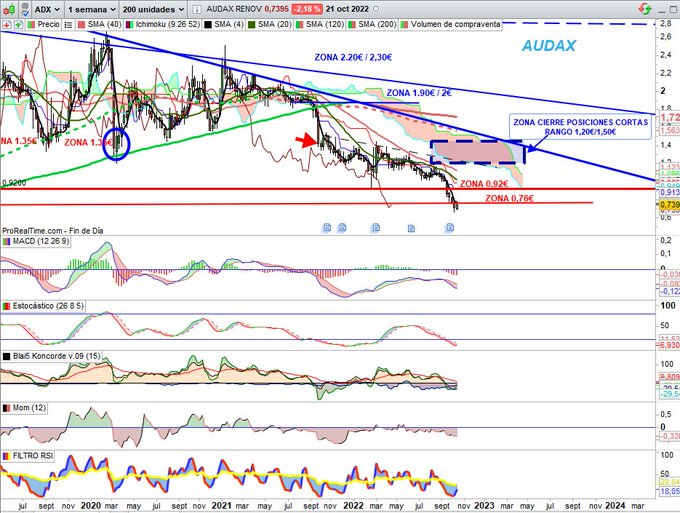The height and width of the screenshot is (513, 680).
Task: Click the Ichimoku color swatch icon
Action: 129,25
